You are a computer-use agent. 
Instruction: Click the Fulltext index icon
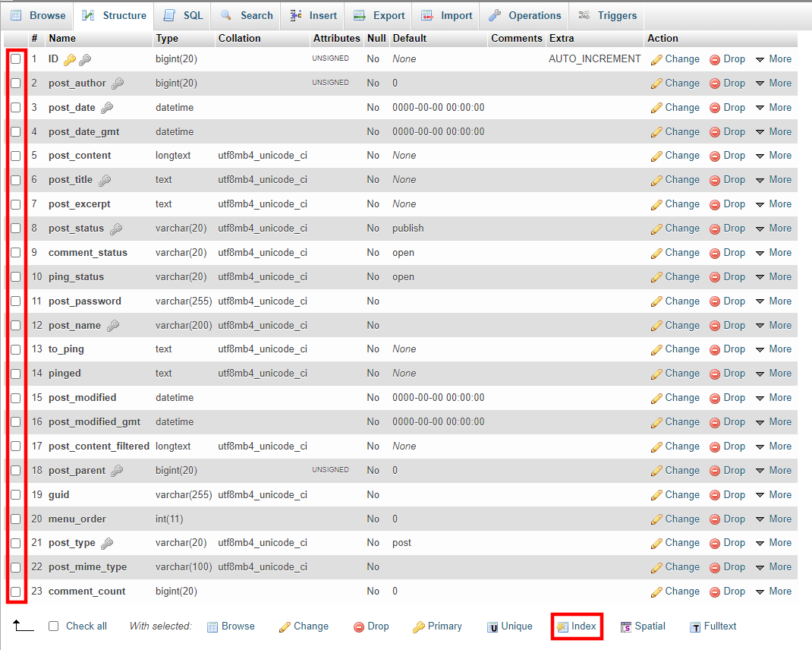pyautogui.click(x=713, y=626)
